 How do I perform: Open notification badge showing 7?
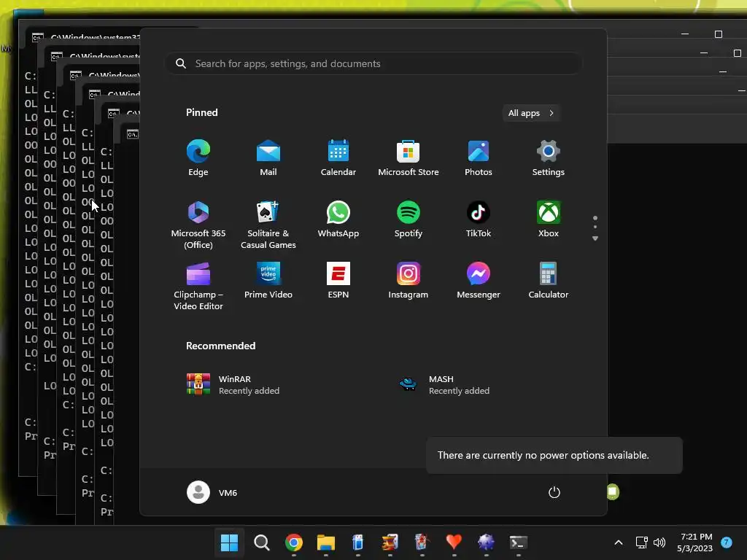pyautogui.click(x=727, y=542)
